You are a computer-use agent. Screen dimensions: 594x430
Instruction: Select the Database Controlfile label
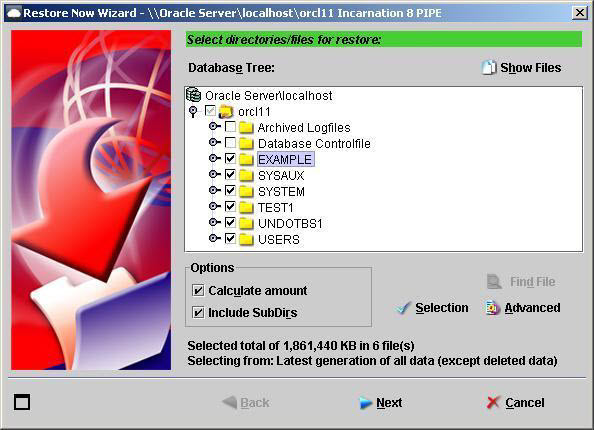point(314,144)
